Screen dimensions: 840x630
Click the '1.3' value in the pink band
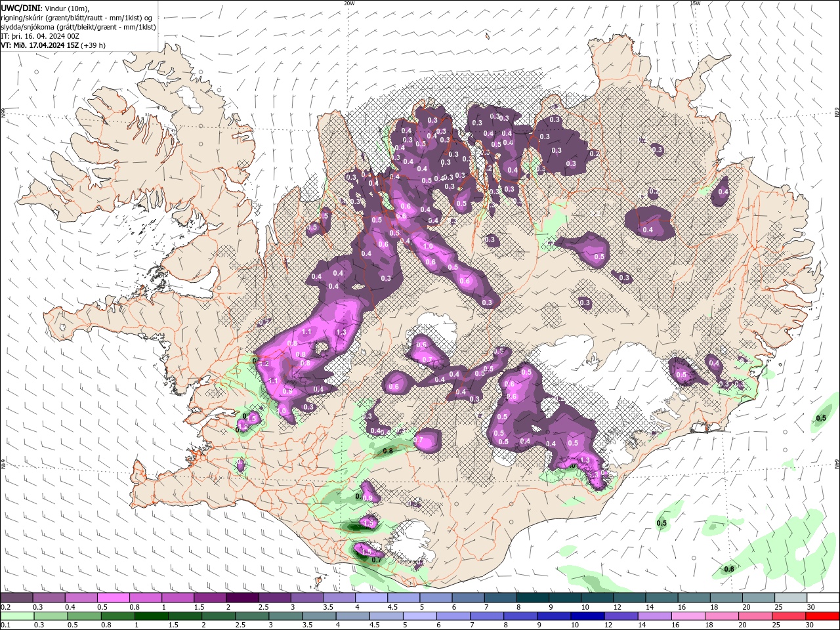click(x=341, y=333)
